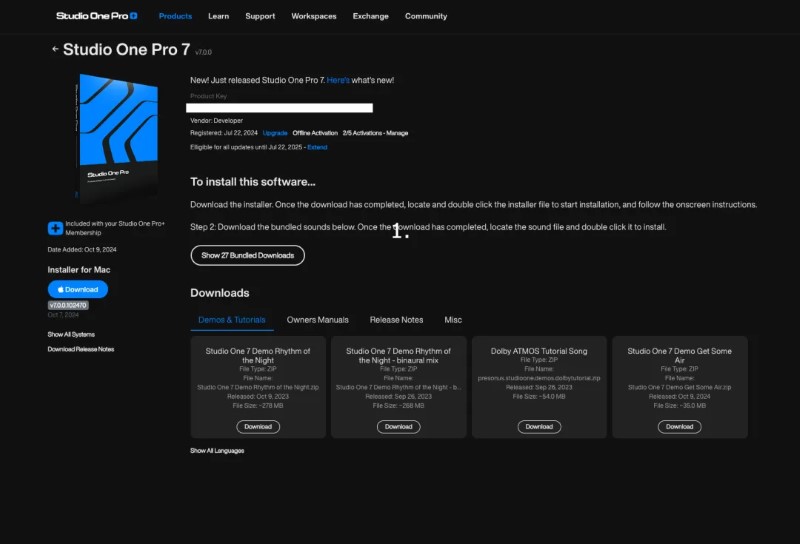Switch to Demos & Tutorials tab
This screenshot has height=544, width=800.
pyautogui.click(x=232, y=320)
